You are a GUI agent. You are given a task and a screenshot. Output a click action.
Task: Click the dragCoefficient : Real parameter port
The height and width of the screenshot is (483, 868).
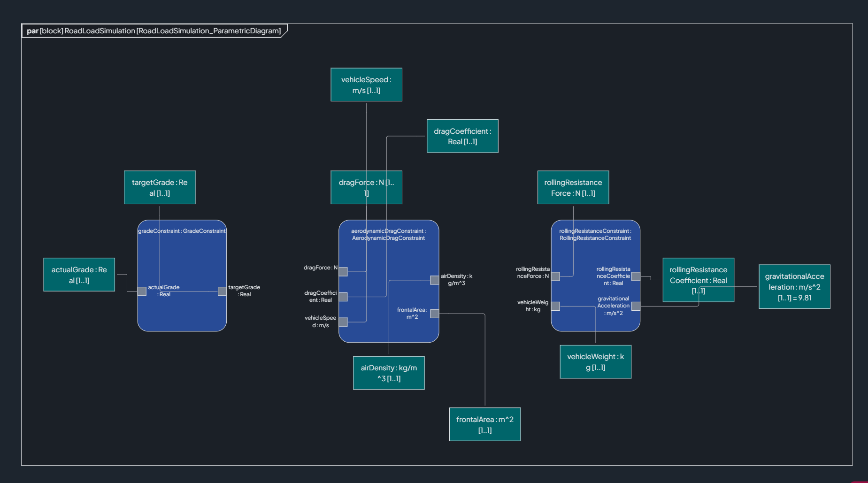click(x=343, y=297)
